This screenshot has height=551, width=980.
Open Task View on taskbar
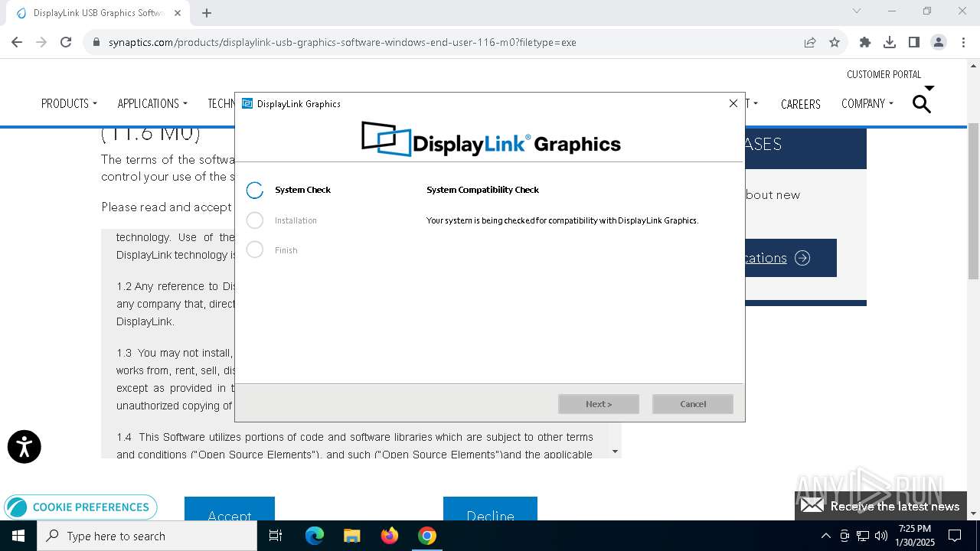pos(276,536)
